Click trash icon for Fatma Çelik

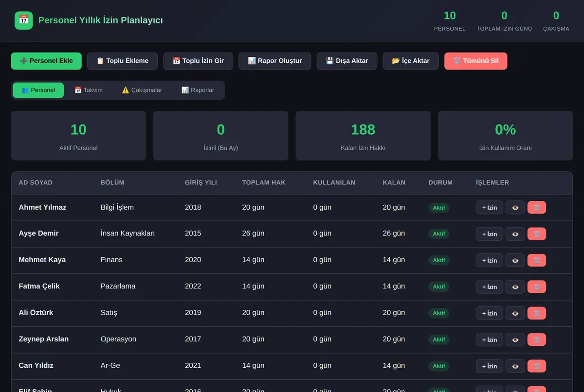(537, 286)
